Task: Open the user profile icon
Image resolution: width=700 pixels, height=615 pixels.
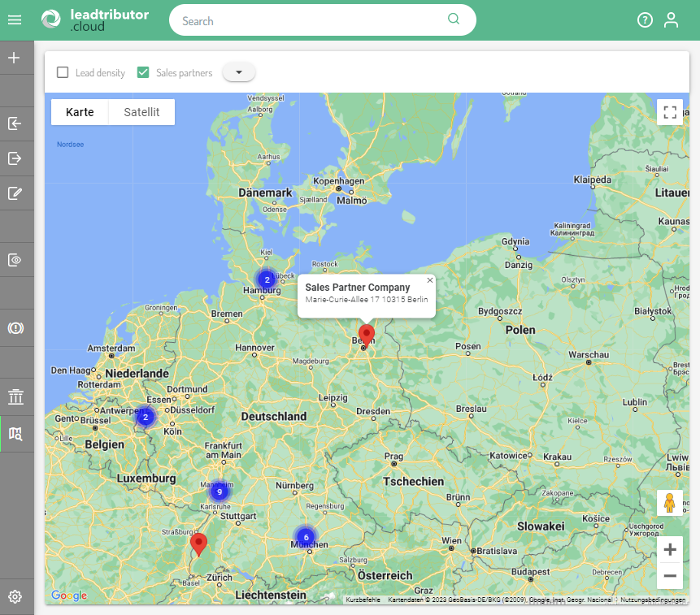Action: tap(671, 20)
